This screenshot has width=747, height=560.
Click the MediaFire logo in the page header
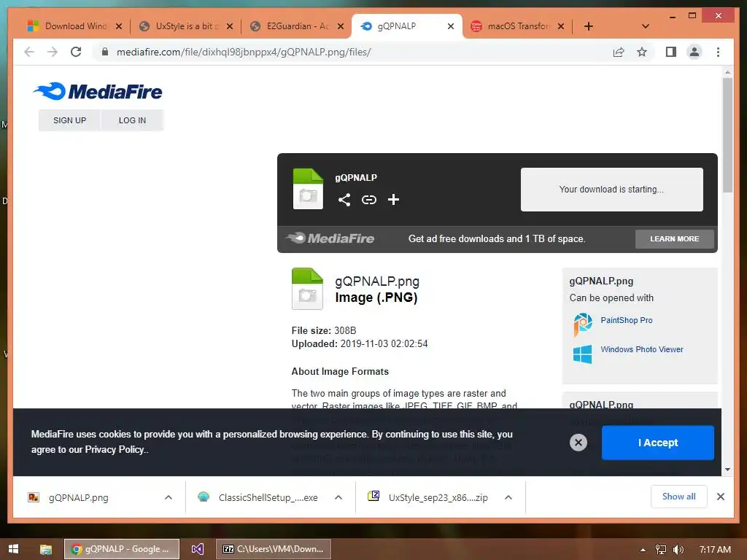click(98, 91)
